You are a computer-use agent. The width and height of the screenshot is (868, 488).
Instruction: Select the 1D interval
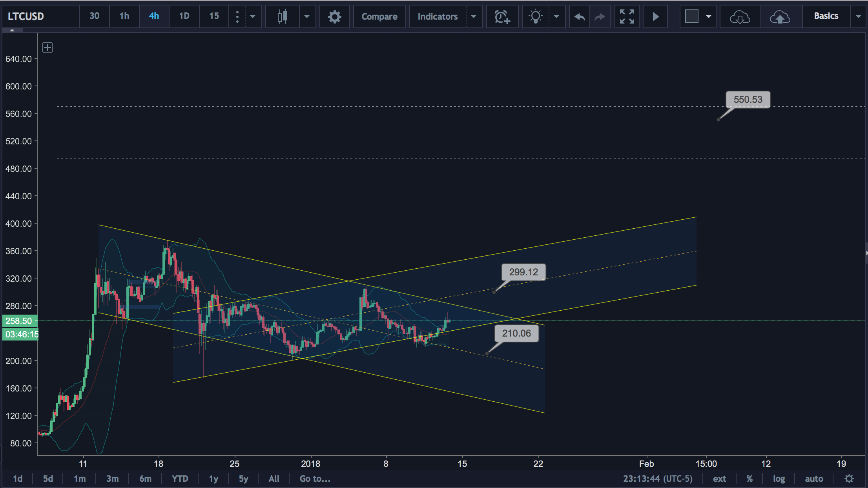(x=184, y=16)
